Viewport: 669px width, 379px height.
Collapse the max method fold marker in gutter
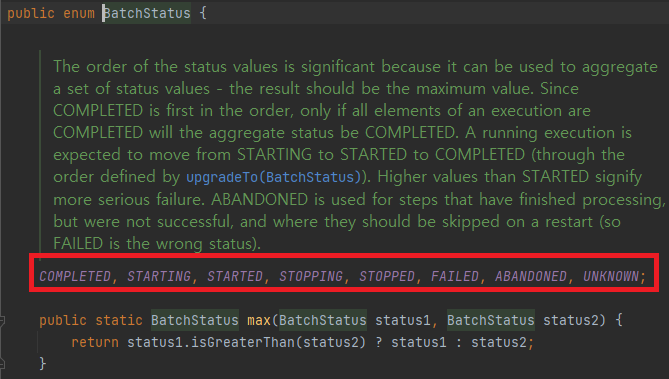point(2,321)
